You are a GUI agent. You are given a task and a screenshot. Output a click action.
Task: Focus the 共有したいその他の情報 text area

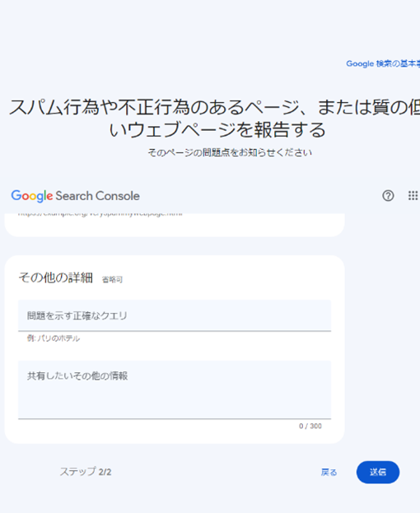175,389
